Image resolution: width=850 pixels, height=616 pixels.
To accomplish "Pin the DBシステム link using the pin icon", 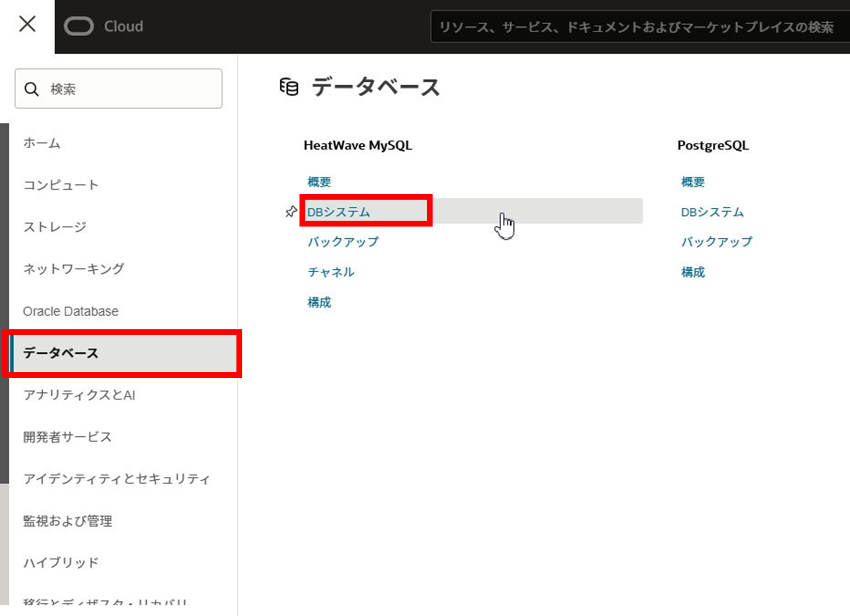I will tap(290, 211).
